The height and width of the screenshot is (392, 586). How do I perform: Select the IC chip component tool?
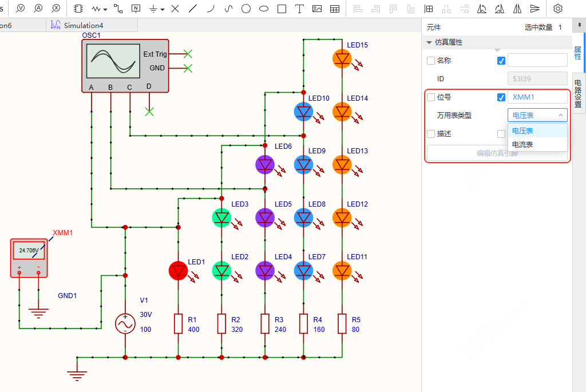point(78,9)
